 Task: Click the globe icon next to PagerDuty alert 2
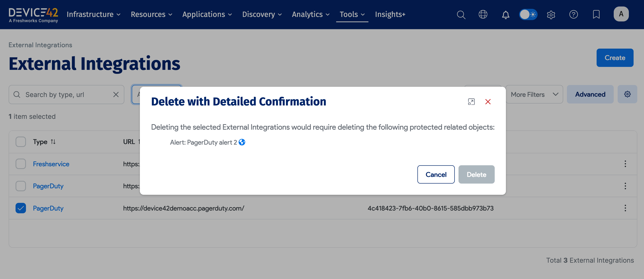click(242, 142)
